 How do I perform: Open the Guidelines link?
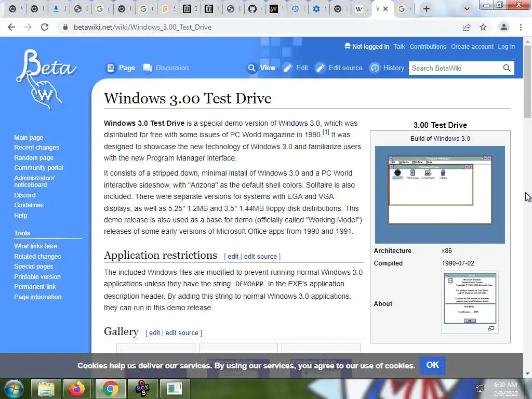tap(29, 205)
